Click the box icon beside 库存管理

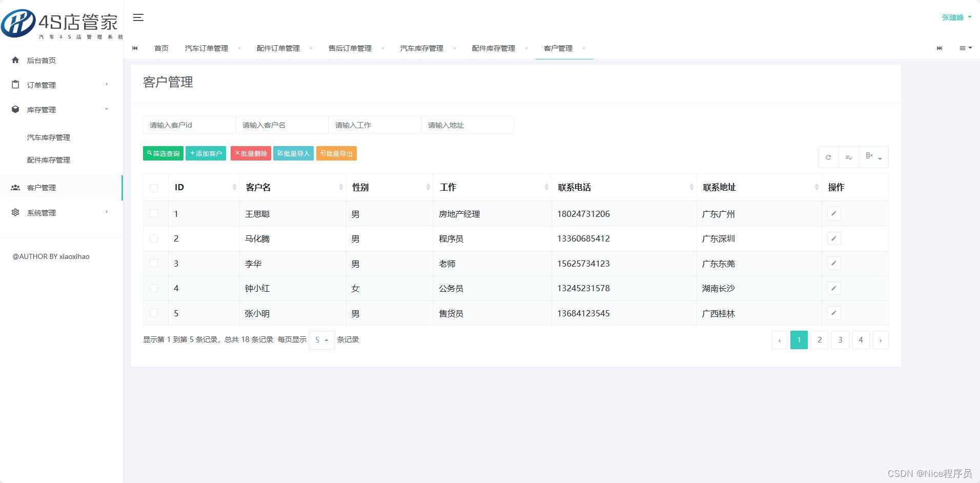[15, 109]
